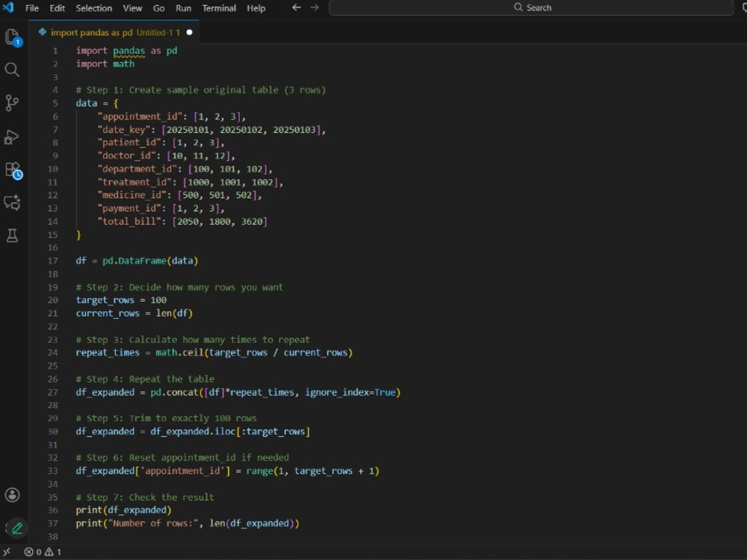The height and width of the screenshot is (560, 747).
Task: Click line number 17 in the gutter
Action: pyautogui.click(x=52, y=261)
